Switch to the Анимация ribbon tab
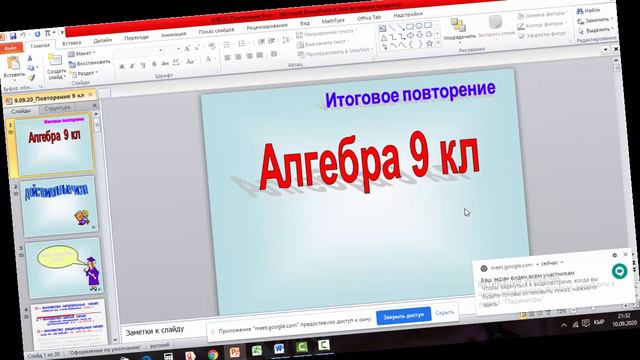 click(173, 35)
